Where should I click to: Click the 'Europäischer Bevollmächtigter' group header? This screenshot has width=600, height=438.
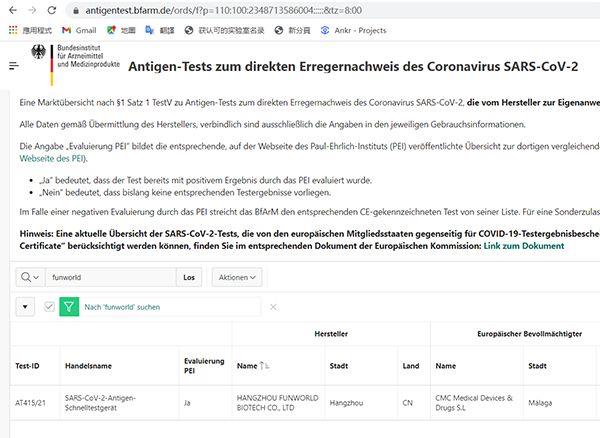(x=530, y=334)
